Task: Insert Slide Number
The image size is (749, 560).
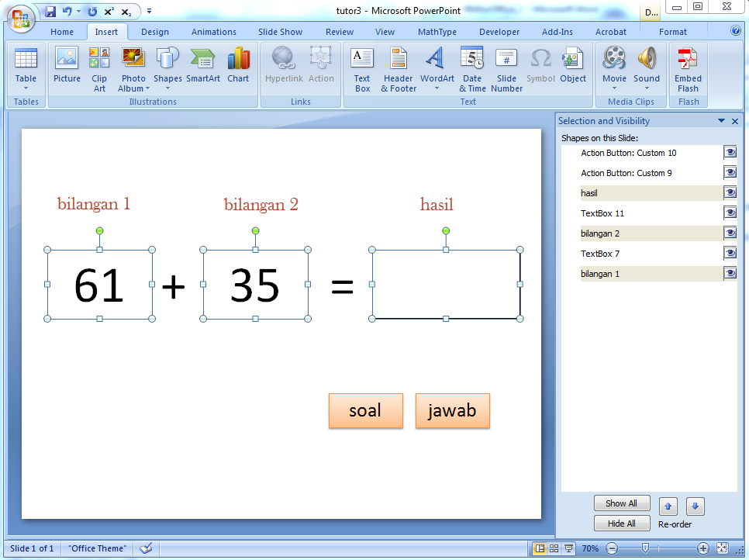Action: coord(506,68)
